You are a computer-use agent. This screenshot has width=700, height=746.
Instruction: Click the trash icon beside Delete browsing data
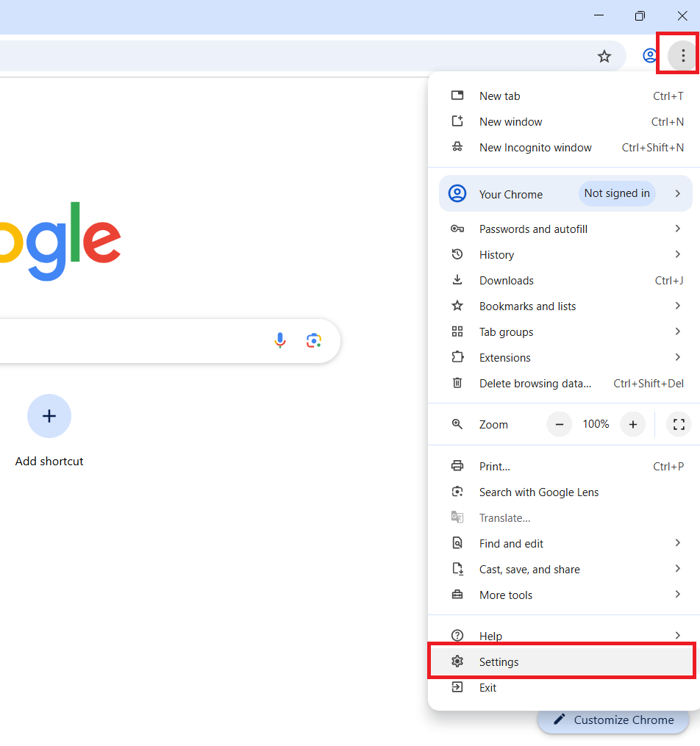click(x=457, y=383)
